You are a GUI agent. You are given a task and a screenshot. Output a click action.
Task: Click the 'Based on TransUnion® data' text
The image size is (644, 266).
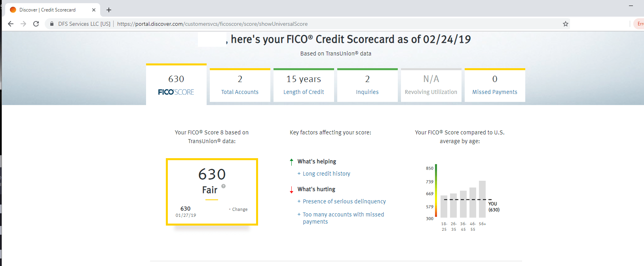(x=336, y=54)
